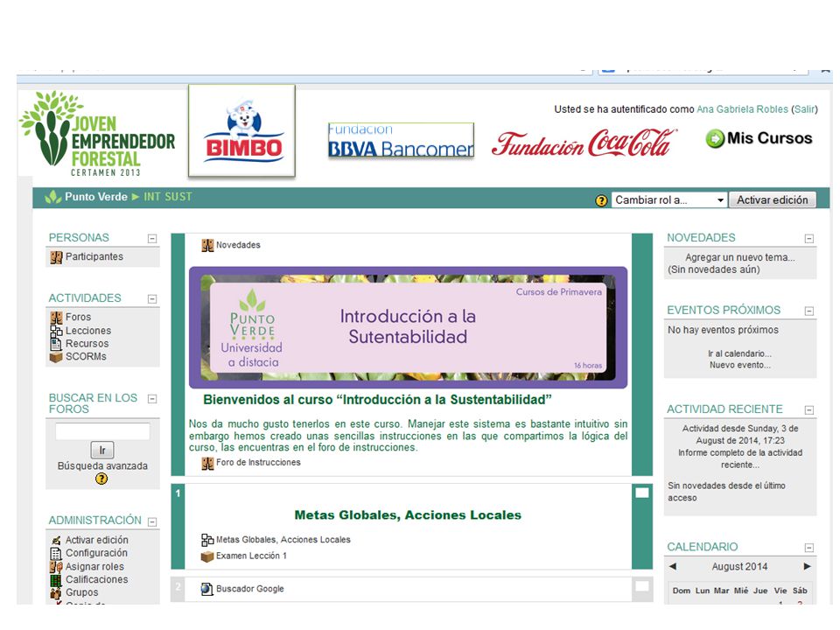
Task: Click the Foro de Instrucciones icon
Action: pos(207,463)
